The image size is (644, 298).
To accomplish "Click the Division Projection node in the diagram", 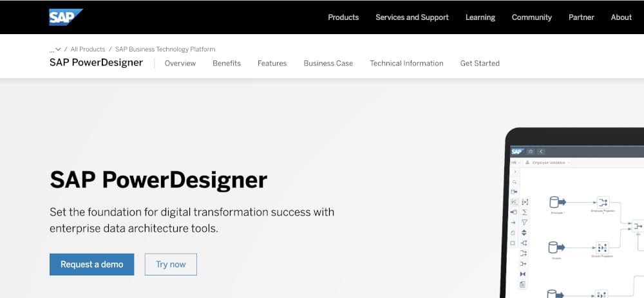I will coord(603,249).
